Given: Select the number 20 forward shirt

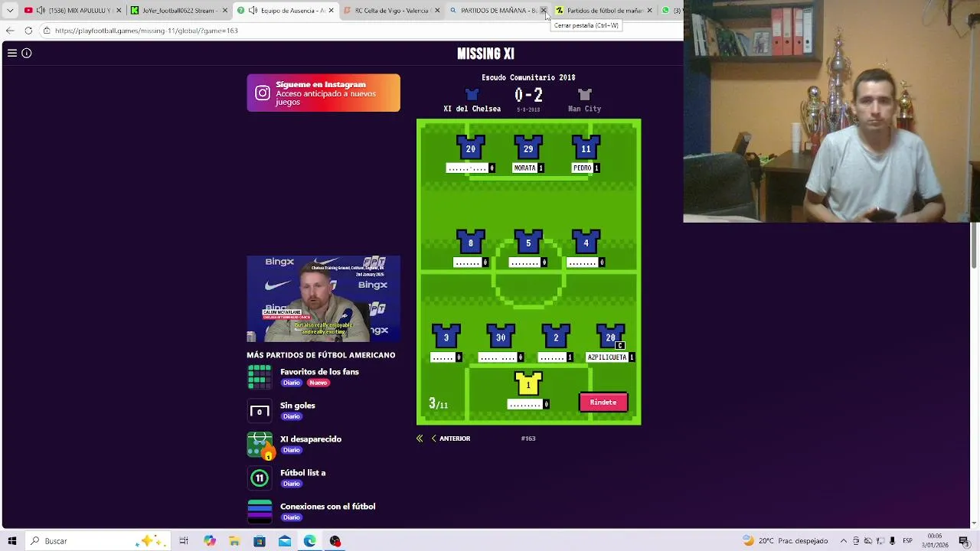Looking at the screenshot, I should pos(470,148).
